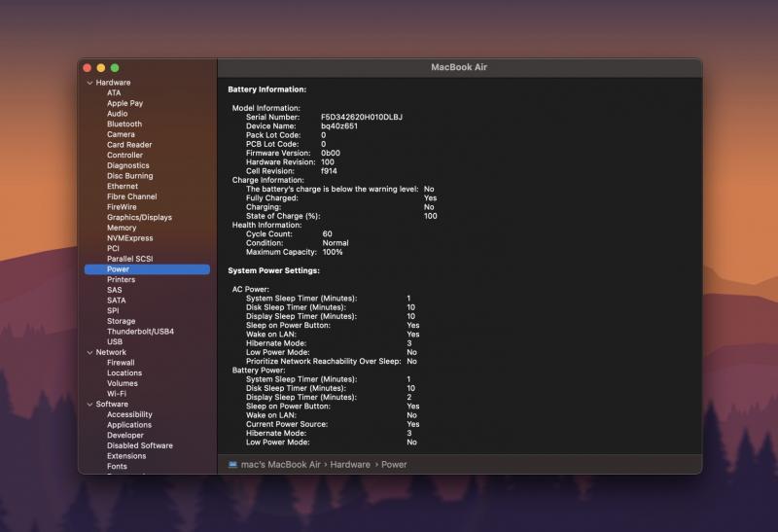Image resolution: width=778 pixels, height=532 pixels.
Task: Select Disabled Software in the sidebar
Action: click(139, 445)
